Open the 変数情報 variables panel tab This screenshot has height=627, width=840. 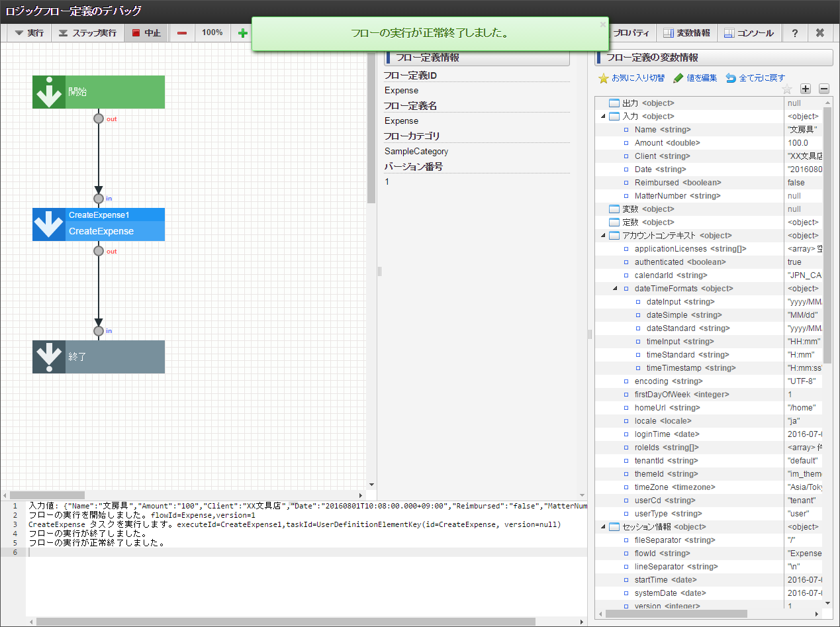point(686,32)
